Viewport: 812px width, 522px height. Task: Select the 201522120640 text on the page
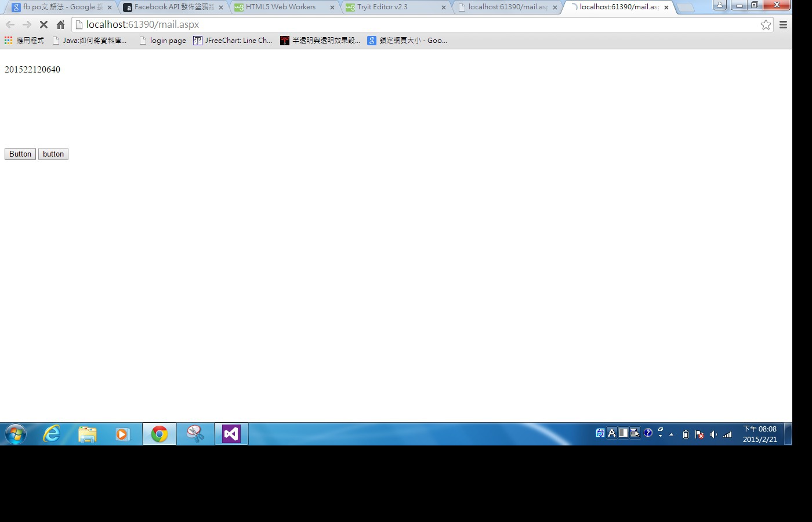[32, 70]
